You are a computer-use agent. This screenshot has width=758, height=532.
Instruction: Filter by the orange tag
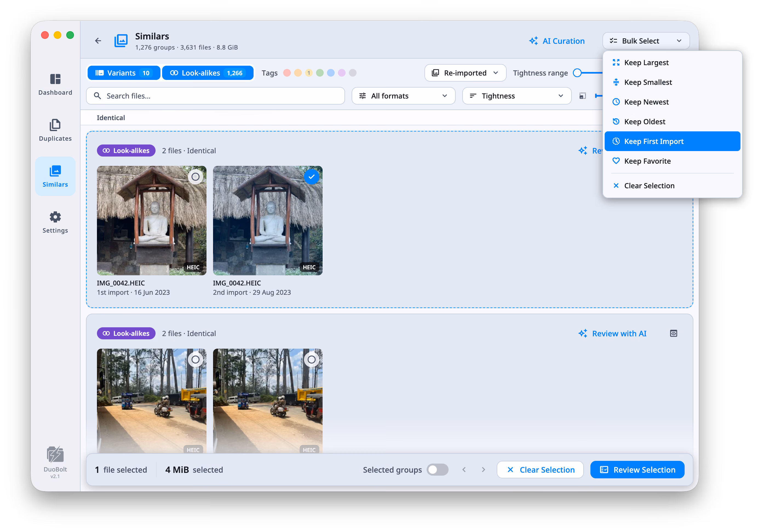[298, 73]
